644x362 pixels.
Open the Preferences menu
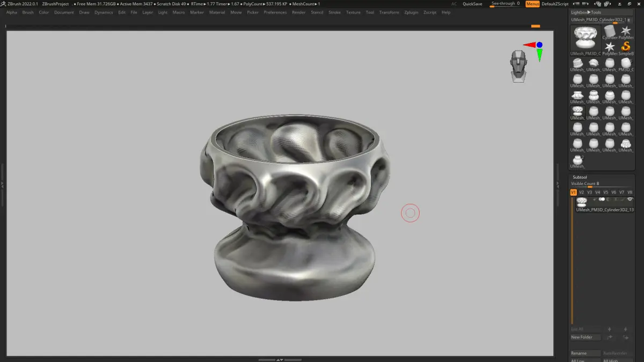pyautogui.click(x=275, y=12)
